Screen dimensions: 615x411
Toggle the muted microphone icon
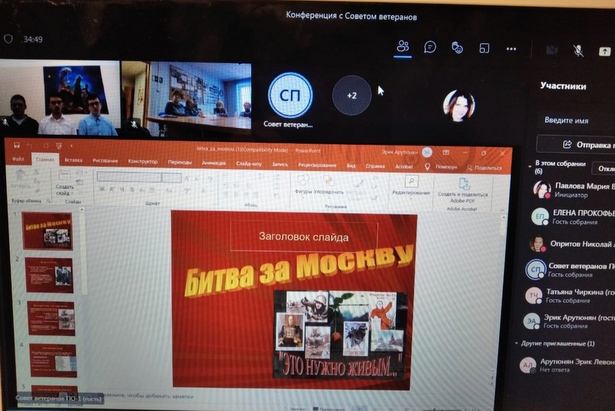coord(577,50)
